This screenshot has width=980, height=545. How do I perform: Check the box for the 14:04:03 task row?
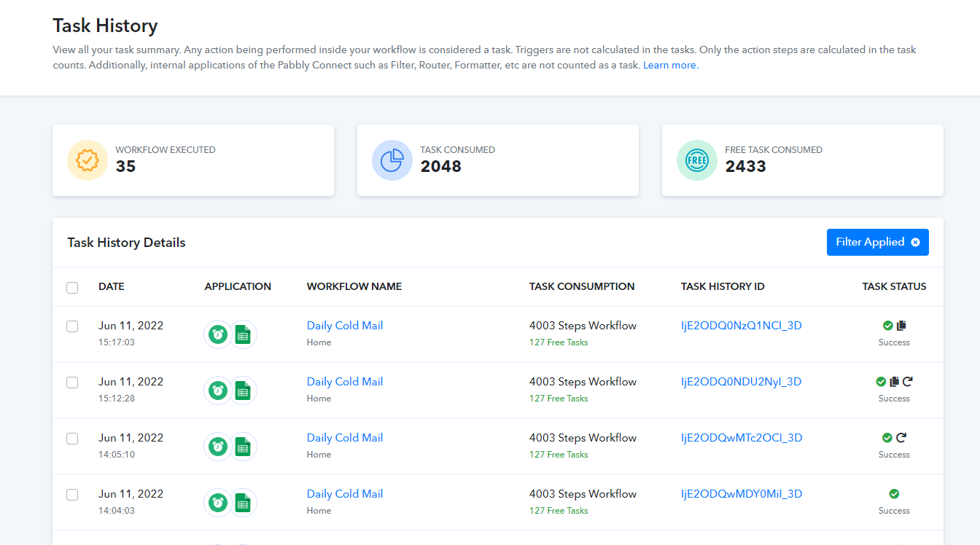click(x=72, y=495)
